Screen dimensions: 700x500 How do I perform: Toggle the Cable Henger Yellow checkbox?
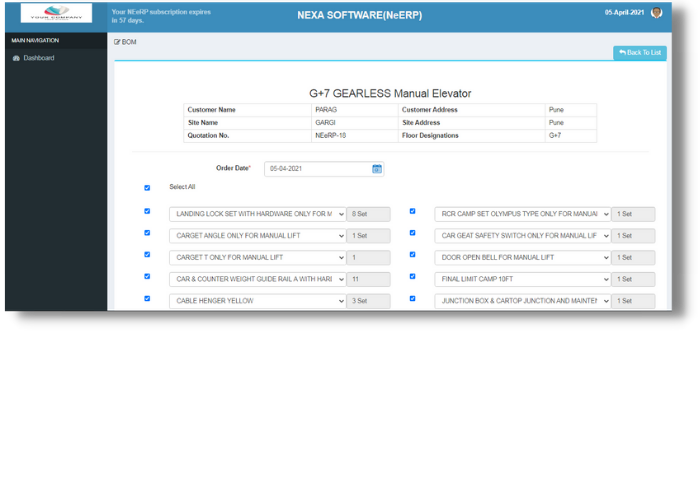point(147,299)
